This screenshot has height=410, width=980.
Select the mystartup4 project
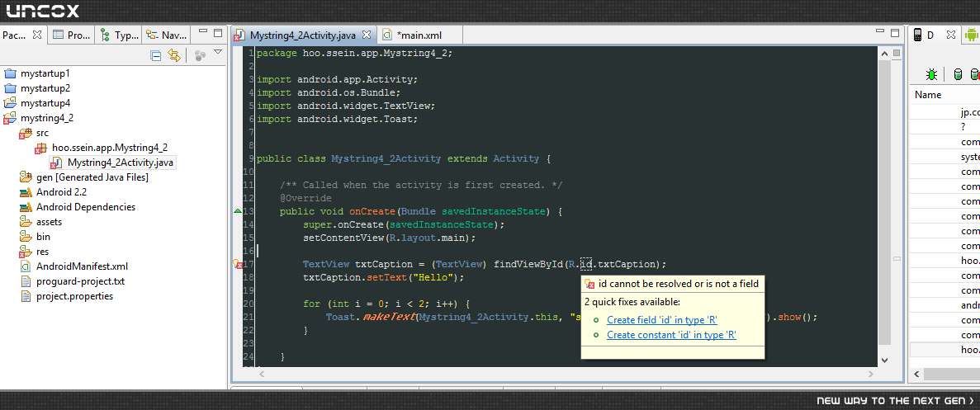pos(37,103)
